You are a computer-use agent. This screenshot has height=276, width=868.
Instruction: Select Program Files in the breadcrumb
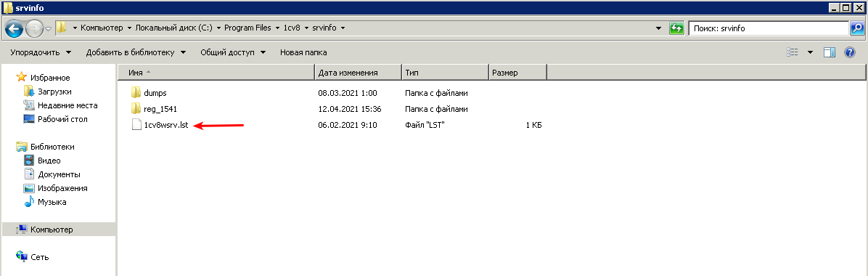[247, 28]
